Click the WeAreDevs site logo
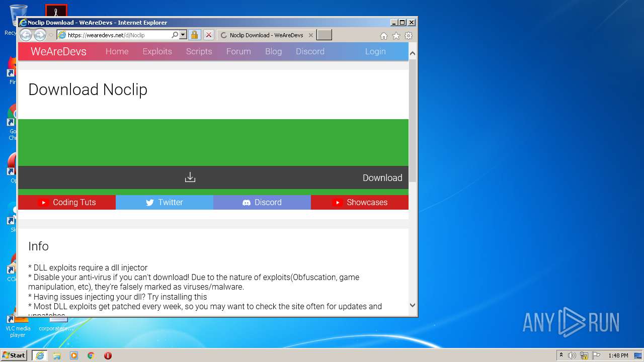644x362 pixels. click(58, 51)
